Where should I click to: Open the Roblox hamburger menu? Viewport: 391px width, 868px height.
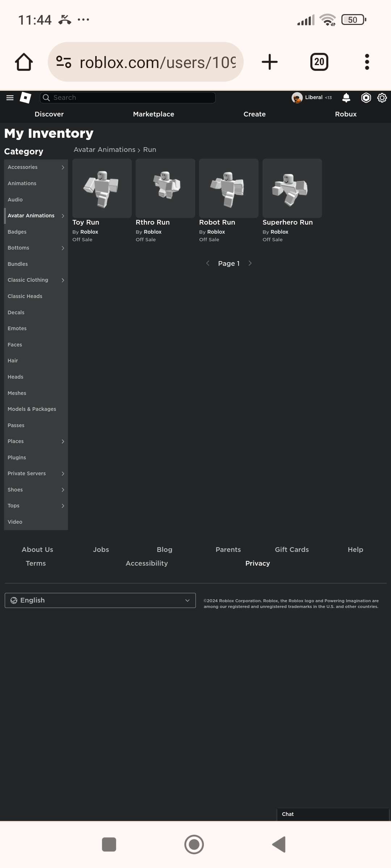pos(10,98)
